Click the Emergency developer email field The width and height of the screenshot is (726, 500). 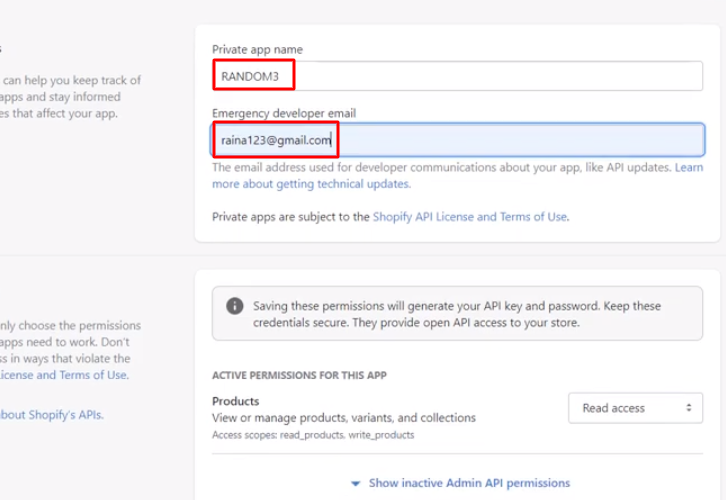pos(458,140)
